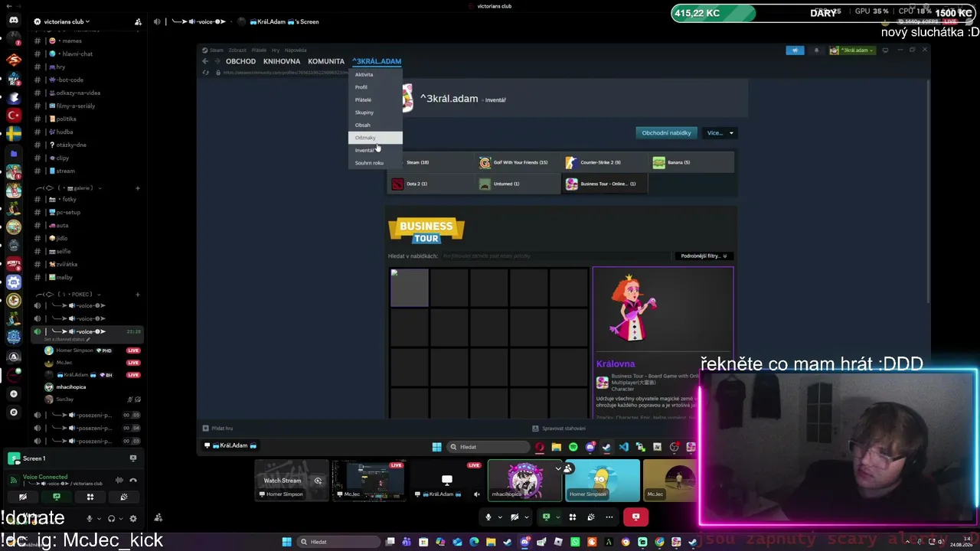The height and width of the screenshot is (551, 980).
Task: Open screen share options arrow in call controls
Action: click(x=557, y=517)
